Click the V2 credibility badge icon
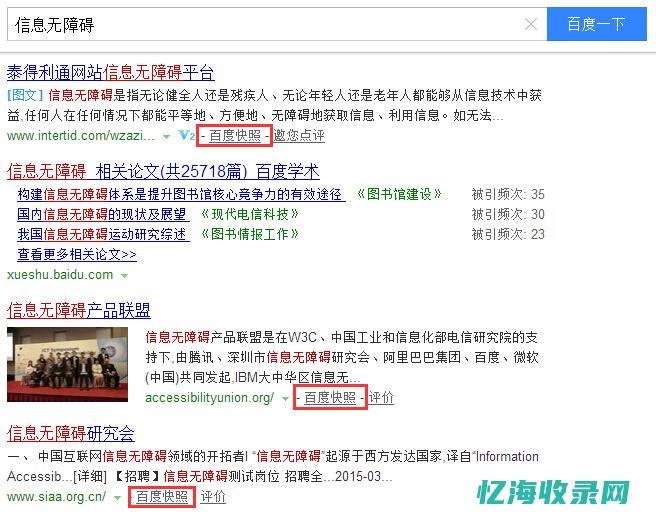Screen dimensions: 656x514 [186, 136]
